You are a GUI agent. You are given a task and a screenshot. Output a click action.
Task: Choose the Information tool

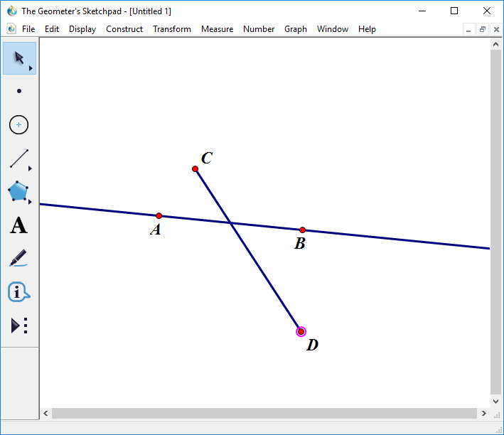tap(18, 292)
